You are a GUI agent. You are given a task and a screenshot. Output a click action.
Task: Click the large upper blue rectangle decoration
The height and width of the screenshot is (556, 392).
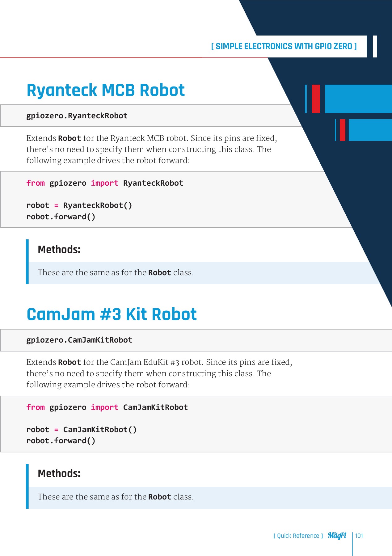tap(358, 99)
